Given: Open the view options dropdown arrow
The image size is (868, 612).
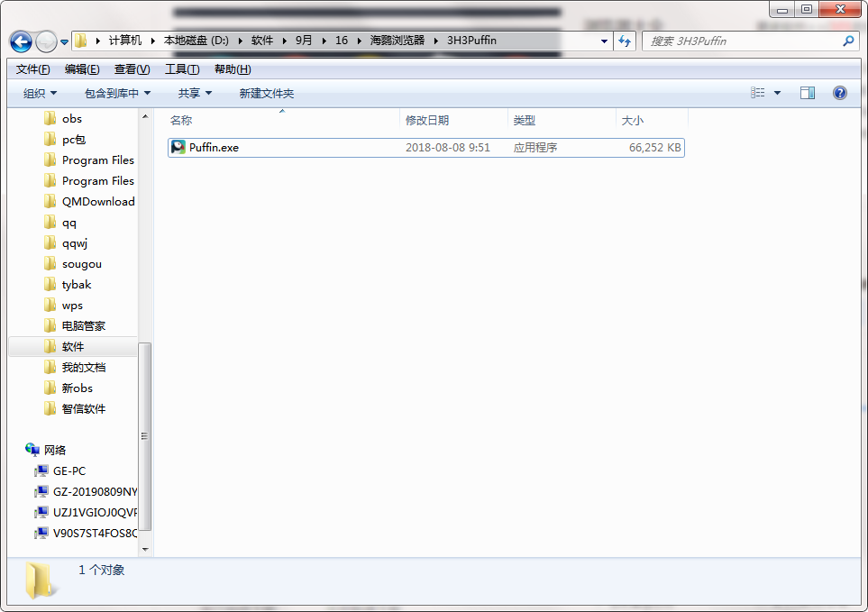Looking at the screenshot, I should click(777, 93).
